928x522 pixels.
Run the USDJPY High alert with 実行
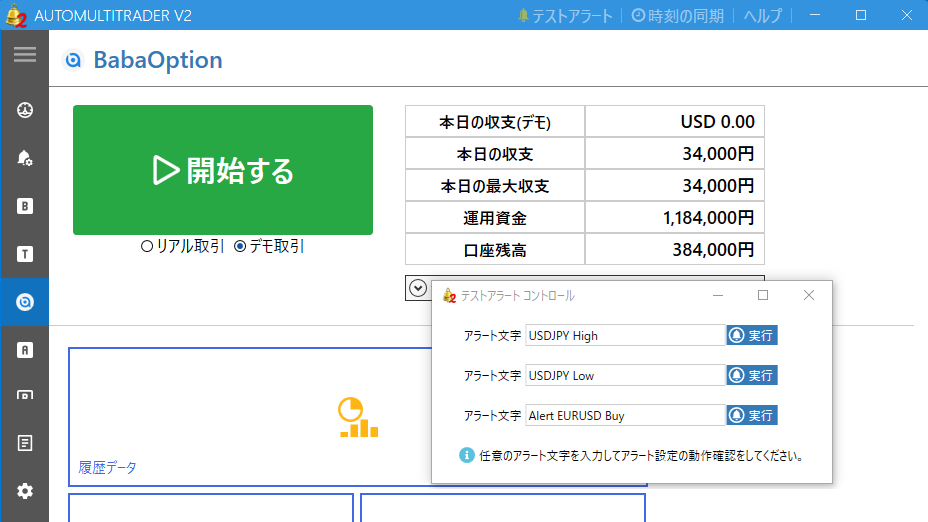752,336
